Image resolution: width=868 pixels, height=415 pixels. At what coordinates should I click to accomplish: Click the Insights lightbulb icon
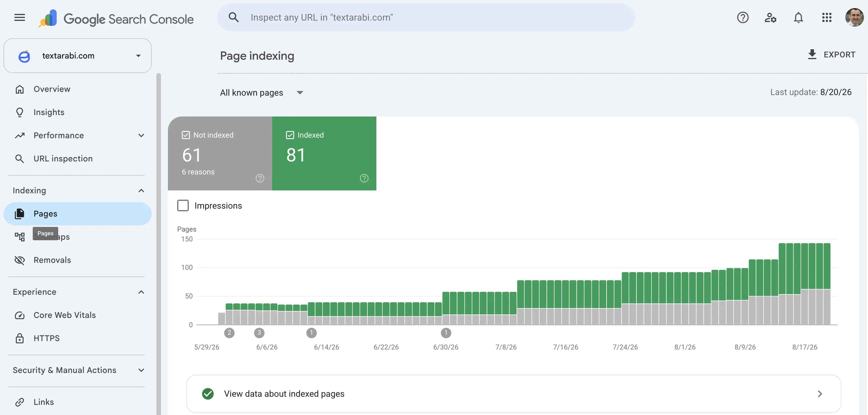point(20,112)
